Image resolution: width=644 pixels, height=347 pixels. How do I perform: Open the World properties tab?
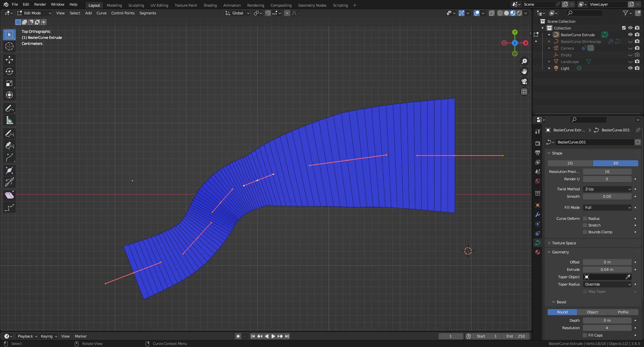[x=538, y=181]
